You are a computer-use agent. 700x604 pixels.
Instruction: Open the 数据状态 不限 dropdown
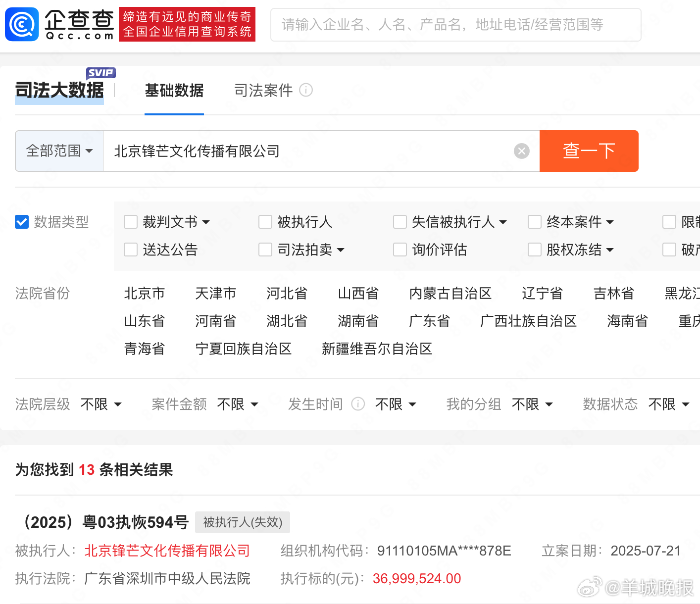coord(669,404)
